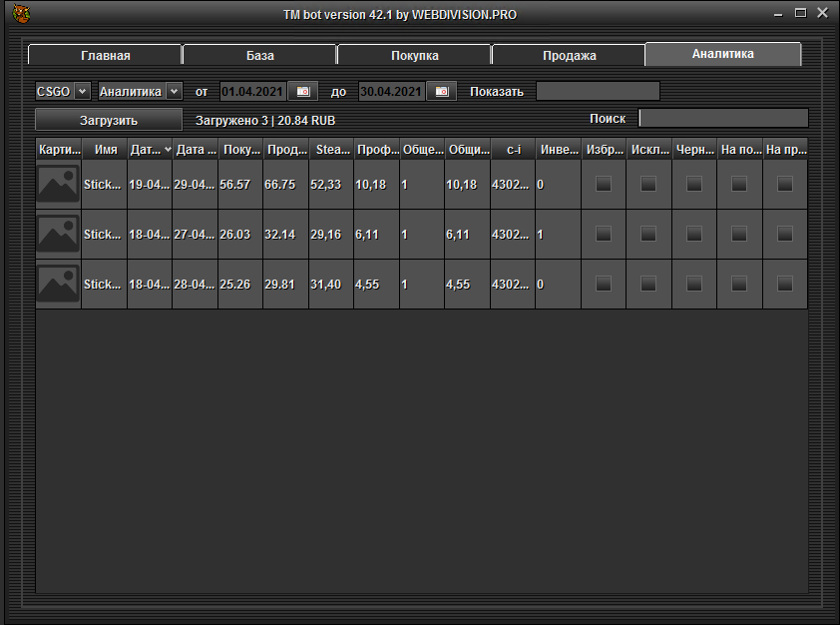Open the calendar picker for the start date
This screenshot has width=840, height=625.
[303, 92]
